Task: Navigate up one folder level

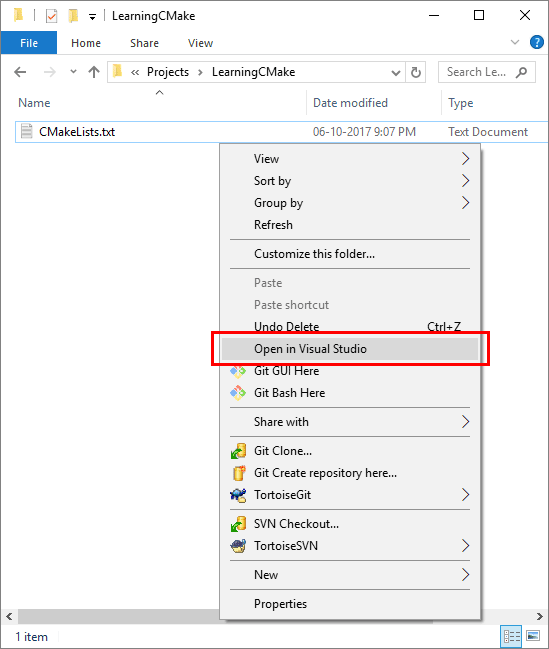Action: (x=94, y=72)
